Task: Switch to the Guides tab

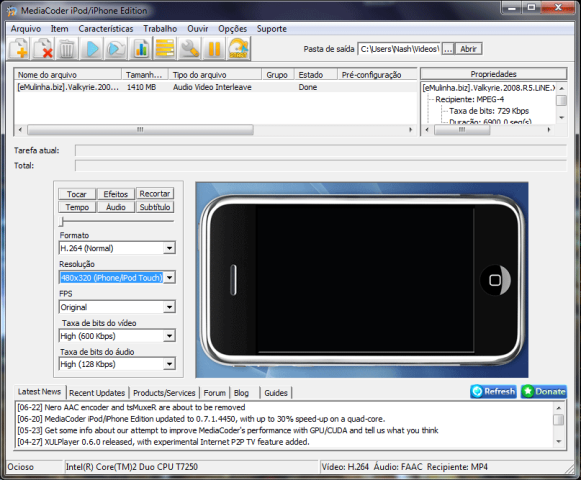Action: pyautogui.click(x=276, y=393)
